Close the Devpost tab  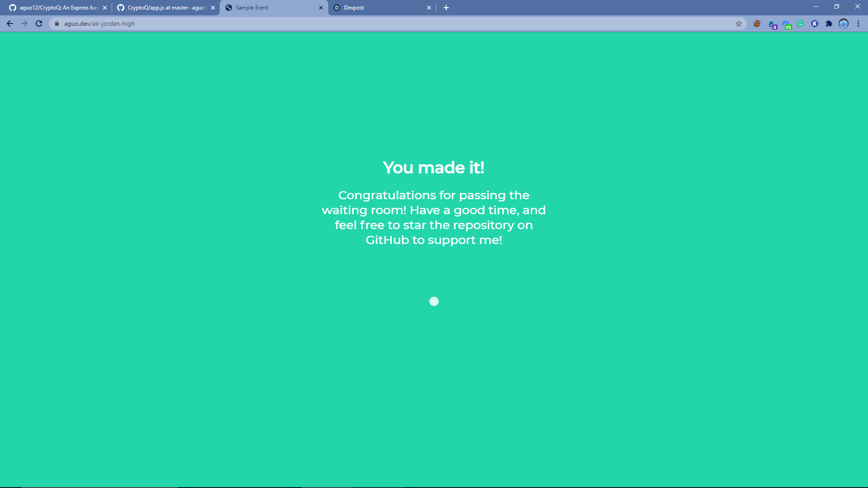coord(429,8)
